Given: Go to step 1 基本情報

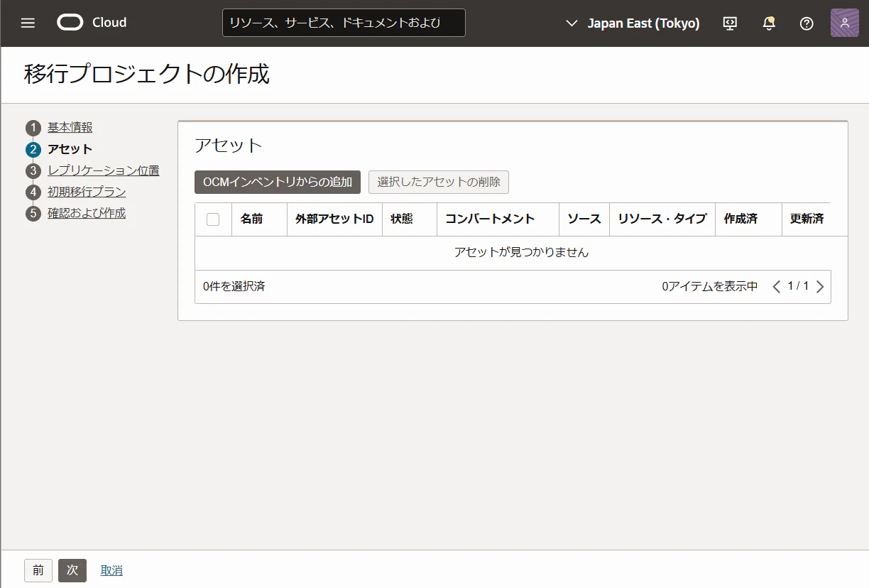Looking at the screenshot, I should point(70,128).
